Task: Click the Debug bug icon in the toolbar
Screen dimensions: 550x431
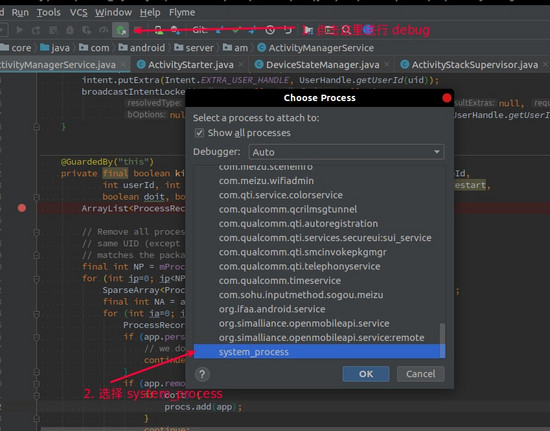Action: (70, 30)
